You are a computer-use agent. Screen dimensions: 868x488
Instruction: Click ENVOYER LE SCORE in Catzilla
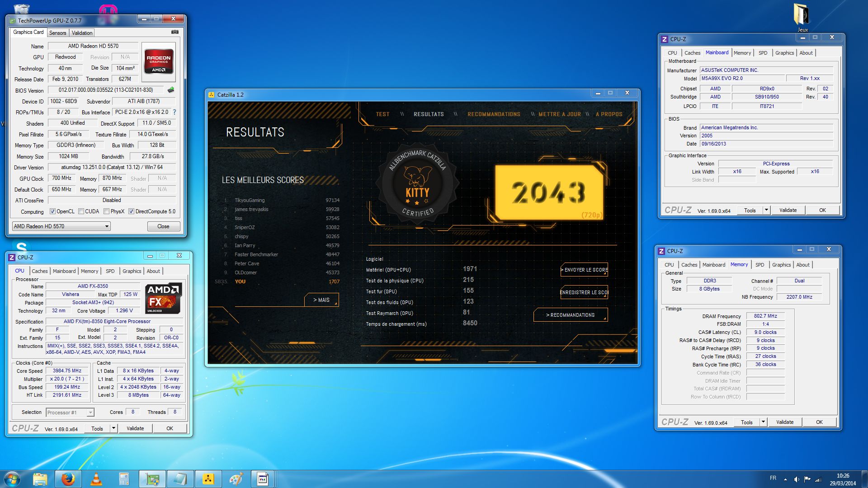[585, 270]
